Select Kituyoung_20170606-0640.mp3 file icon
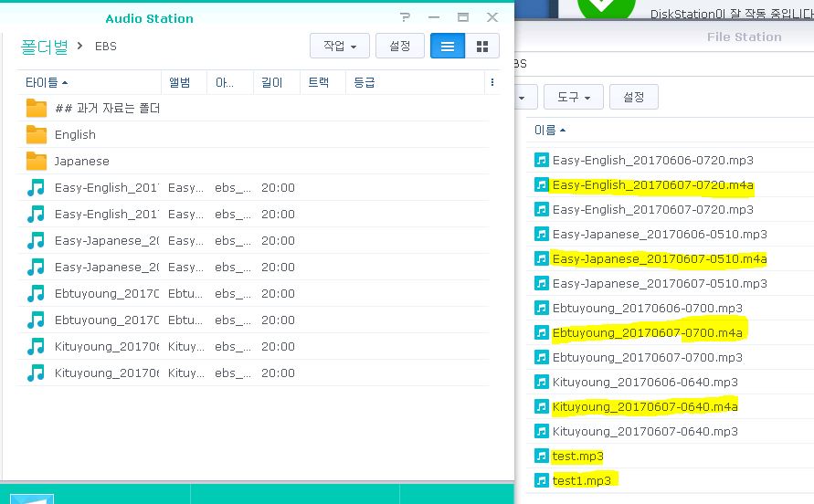This screenshot has width=814, height=504. pyautogui.click(x=542, y=382)
